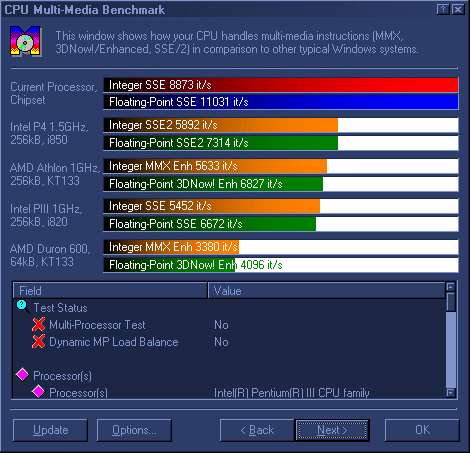Go to the previous page with Back
This screenshot has width=470, height=453.
click(257, 430)
